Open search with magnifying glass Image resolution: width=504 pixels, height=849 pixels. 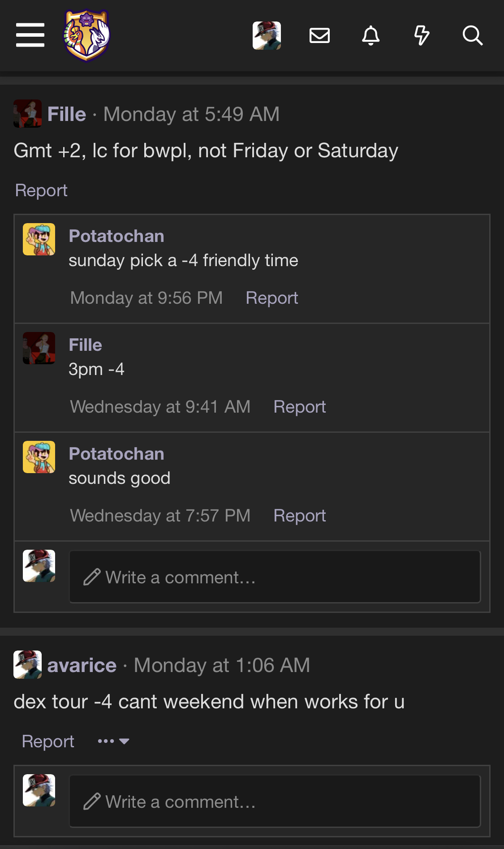tap(472, 35)
